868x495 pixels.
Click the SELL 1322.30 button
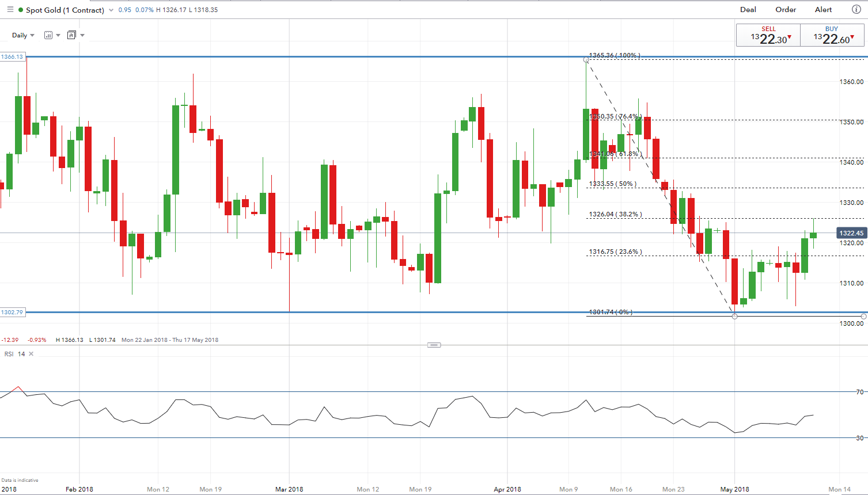[768, 35]
